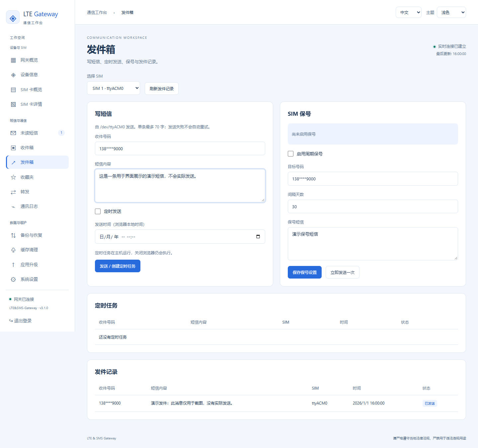Click the SIM 卡详情 hatched icon
Image resolution: width=478 pixels, height=448 pixels.
tap(13, 104)
